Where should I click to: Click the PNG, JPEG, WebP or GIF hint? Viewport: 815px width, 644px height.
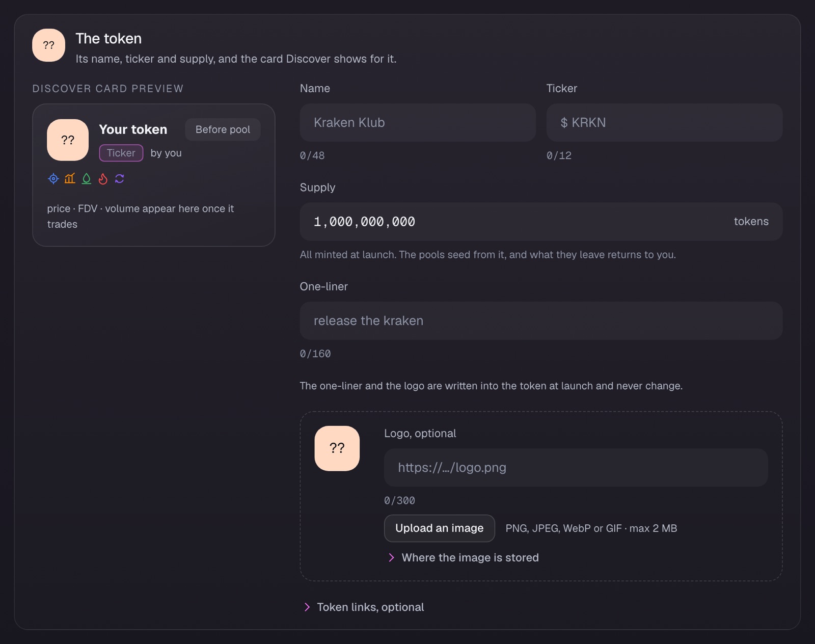(x=591, y=528)
